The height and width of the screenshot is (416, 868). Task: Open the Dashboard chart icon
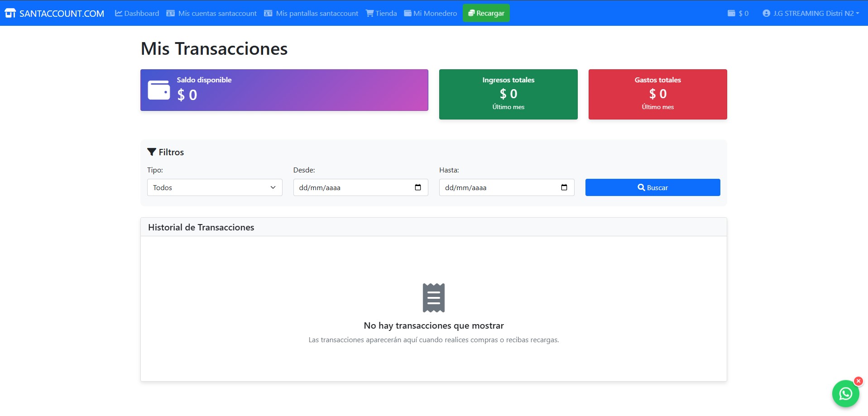point(119,13)
